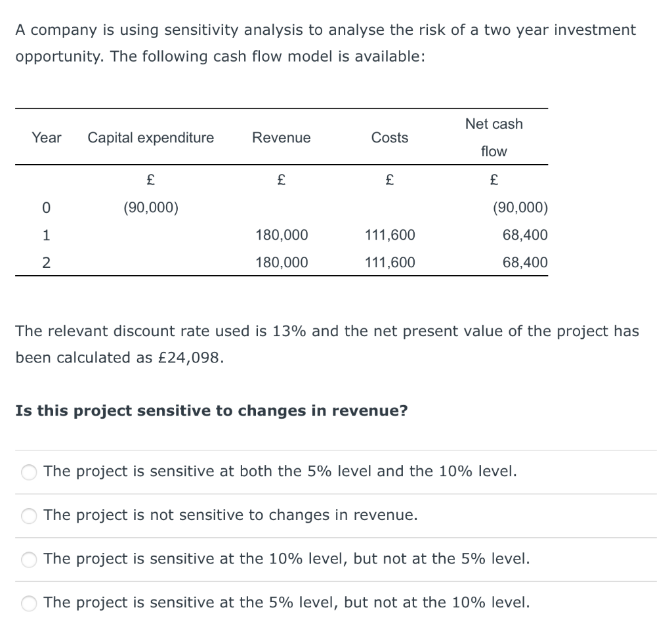This screenshot has height=635, width=672.
Task: Click the Year column header
Action: pos(46,138)
